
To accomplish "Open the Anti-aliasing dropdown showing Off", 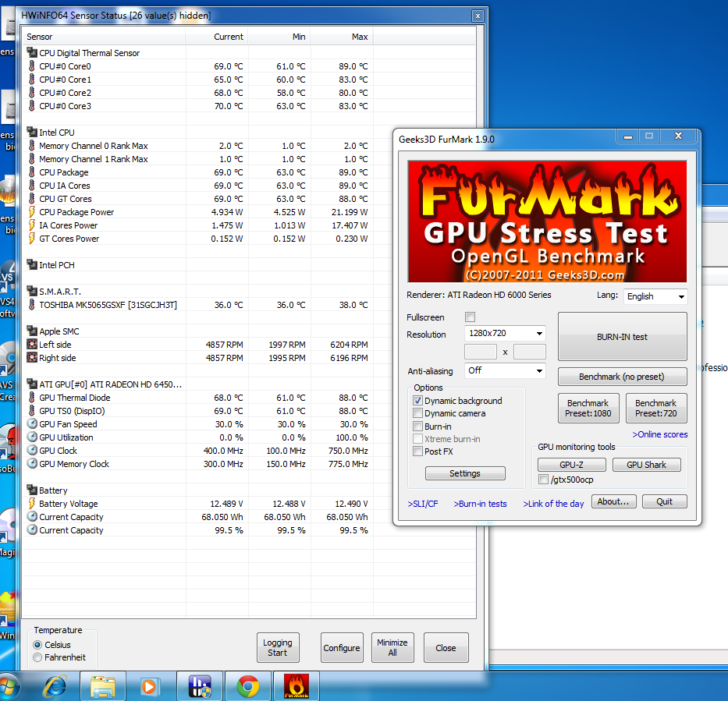I will [x=505, y=370].
